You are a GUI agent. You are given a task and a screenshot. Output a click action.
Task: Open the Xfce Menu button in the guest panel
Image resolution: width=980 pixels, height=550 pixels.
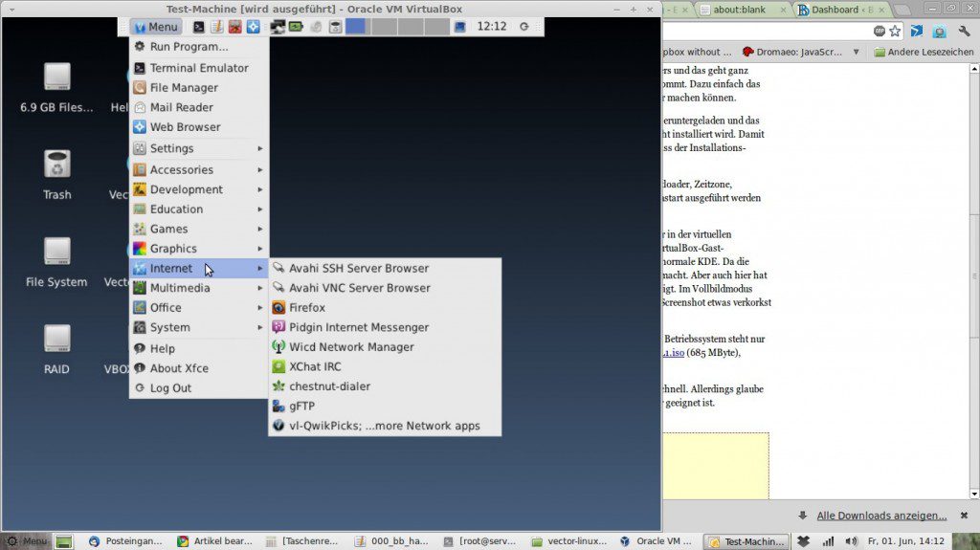(x=156, y=27)
